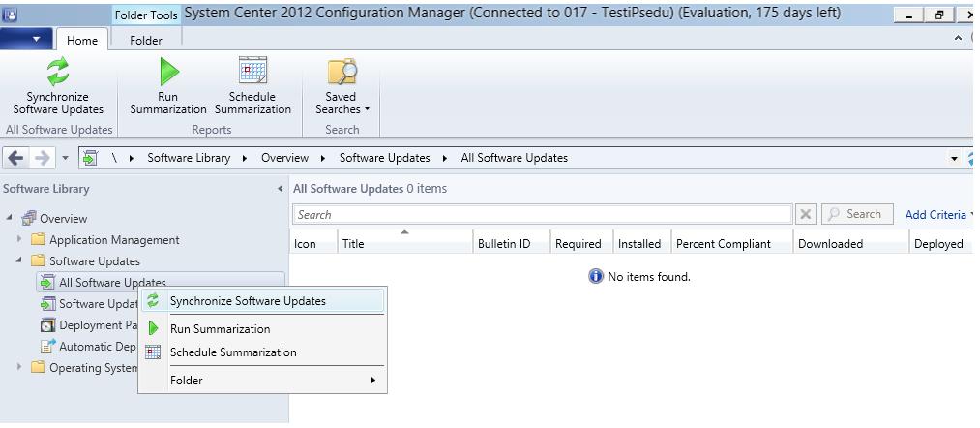The image size is (980, 428).
Task: Collapse the Overview tree node
Action: pos(11,219)
